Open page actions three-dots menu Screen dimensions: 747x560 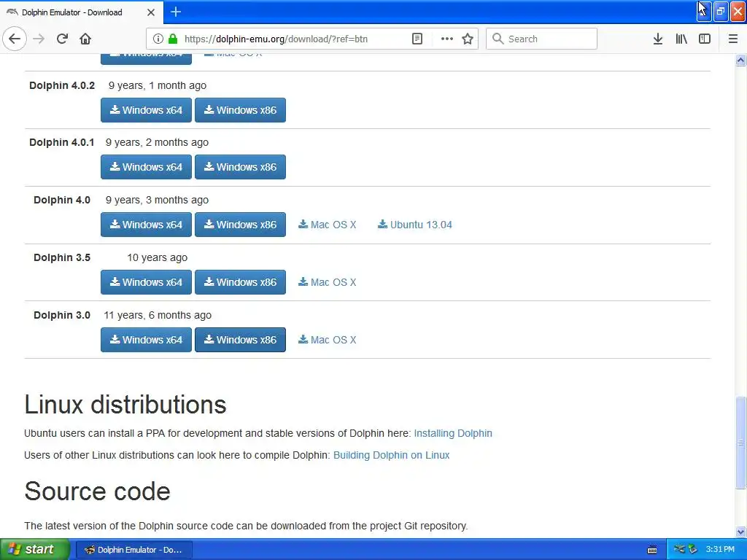point(446,39)
